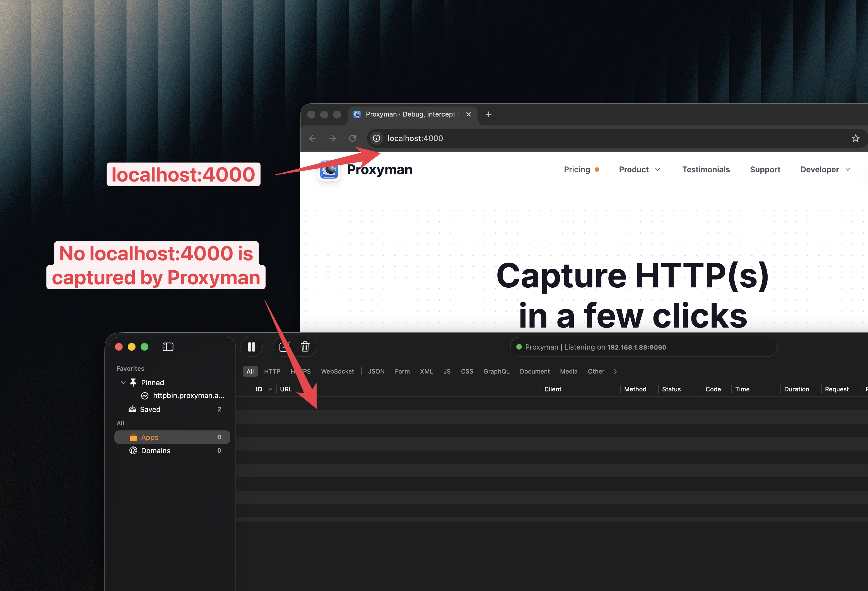Collapse the Pinned favorites group
The height and width of the screenshot is (591, 868).
pyautogui.click(x=123, y=382)
